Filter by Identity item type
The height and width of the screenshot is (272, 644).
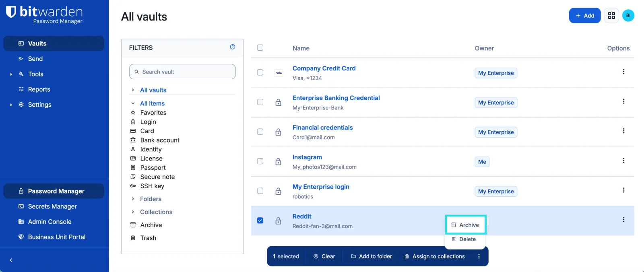pyautogui.click(x=151, y=149)
